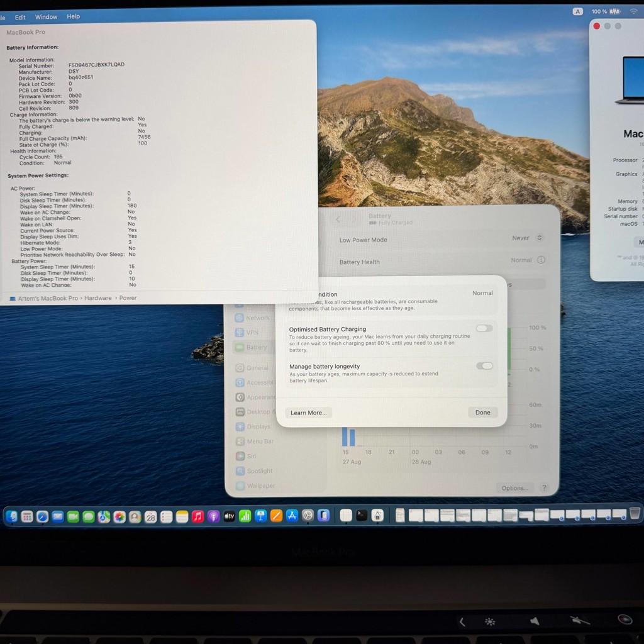Click Display Sleep Timer value 180
Viewport: 644px width, 644px height.
point(132,206)
